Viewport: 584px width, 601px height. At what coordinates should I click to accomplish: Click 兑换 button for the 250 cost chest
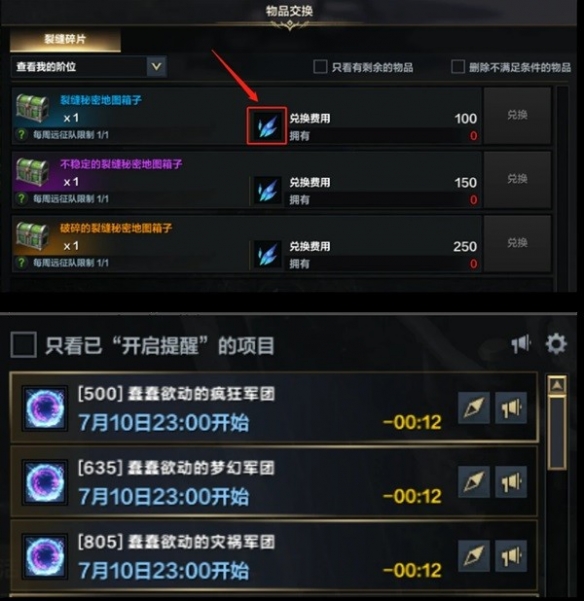pyautogui.click(x=517, y=243)
